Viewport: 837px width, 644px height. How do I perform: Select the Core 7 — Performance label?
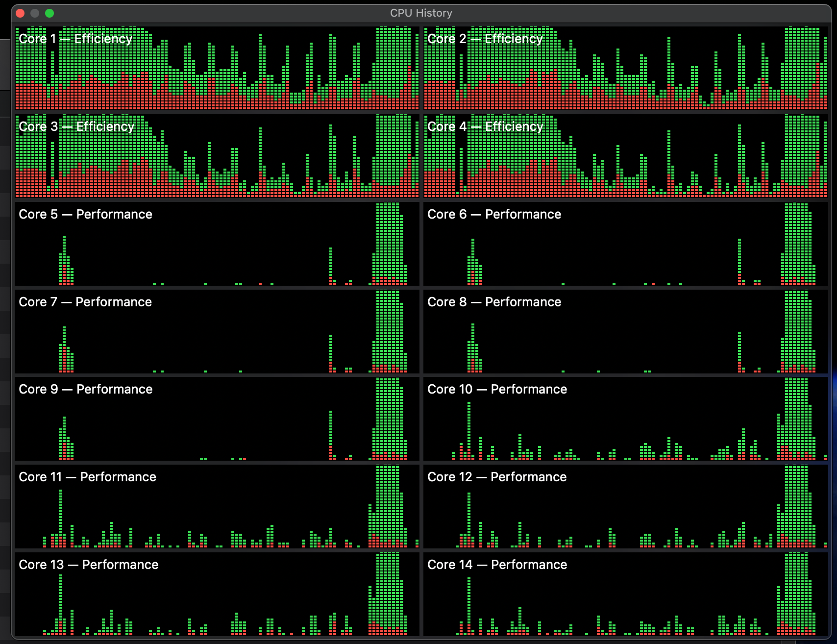85,302
